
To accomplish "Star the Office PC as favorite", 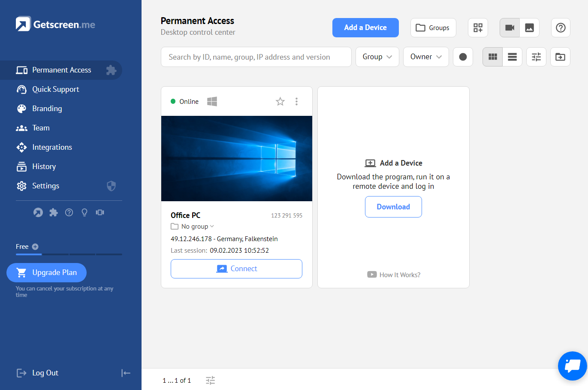I will pyautogui.click(x=280, y=102).
